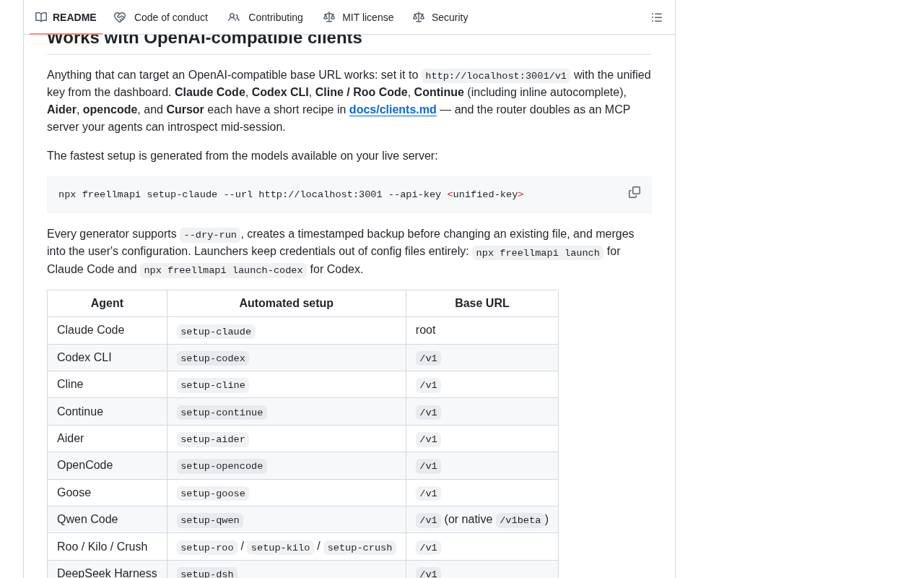The height and width of the screenshot is (578, 924).
Task: Click the OpenCode table cell
Action: pos(107,465)
